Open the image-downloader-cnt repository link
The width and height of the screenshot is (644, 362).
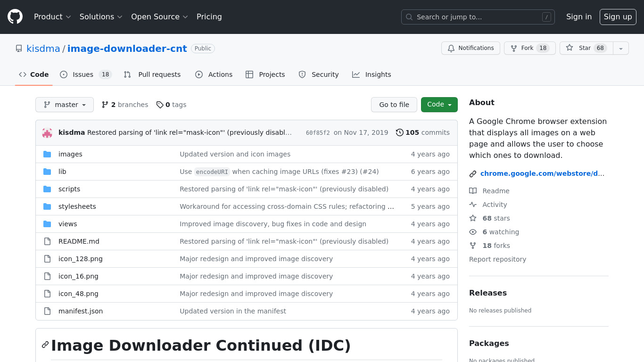tap(127, 49)
